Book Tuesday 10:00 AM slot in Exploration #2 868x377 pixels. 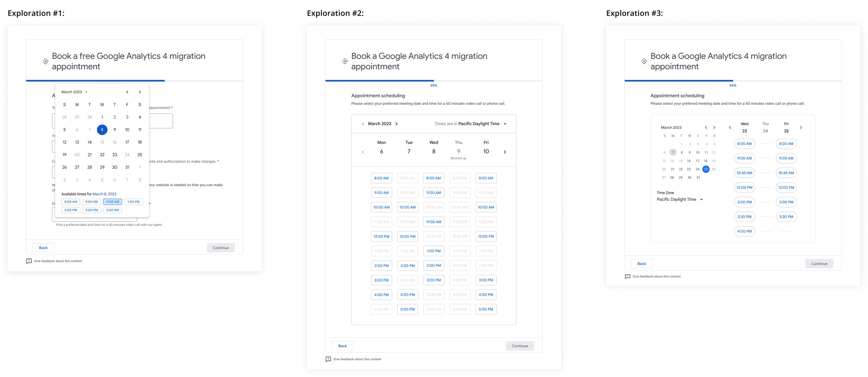[x=408, y=207]
